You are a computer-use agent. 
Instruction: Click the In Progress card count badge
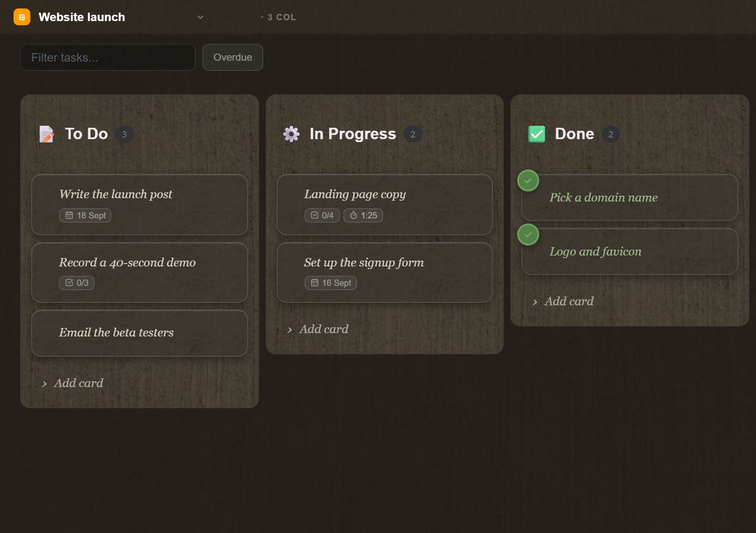[x=413, y=134]
